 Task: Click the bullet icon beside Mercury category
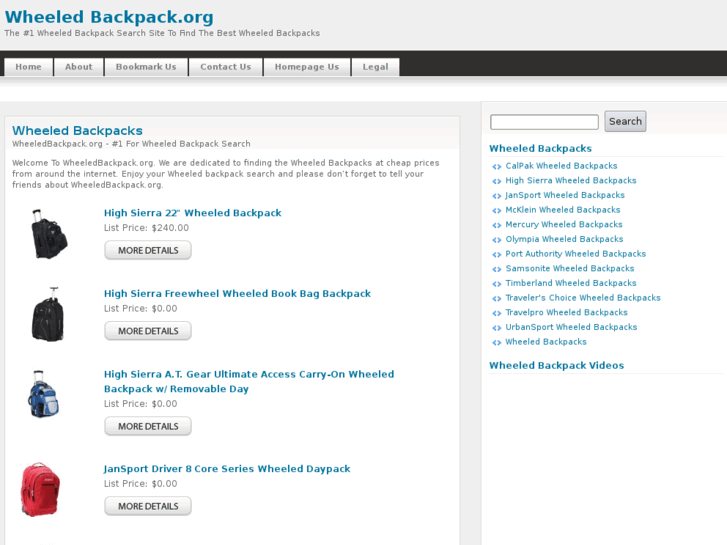point(497,225)
